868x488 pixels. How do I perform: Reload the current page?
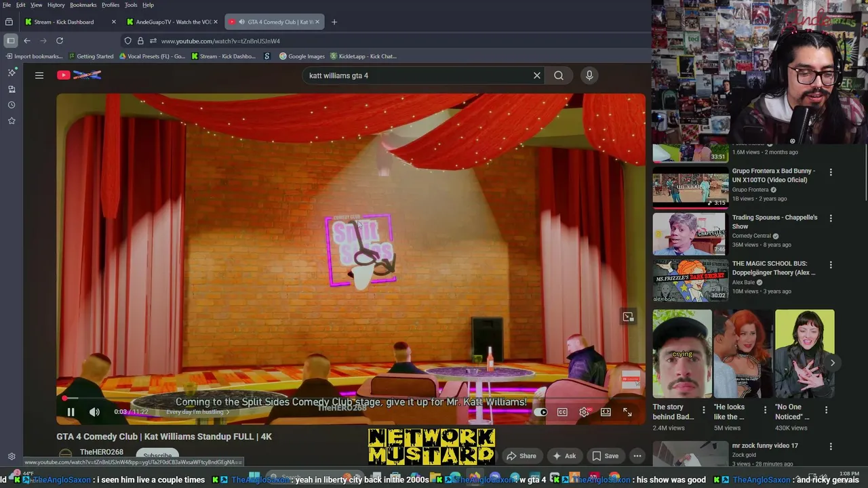pyautogui.click(x=60, y=41)
